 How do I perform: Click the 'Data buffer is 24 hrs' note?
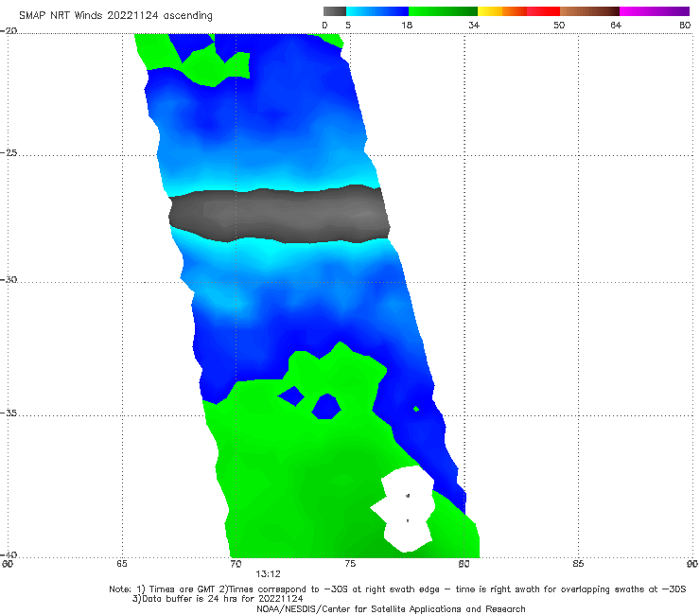pos(218,599)
